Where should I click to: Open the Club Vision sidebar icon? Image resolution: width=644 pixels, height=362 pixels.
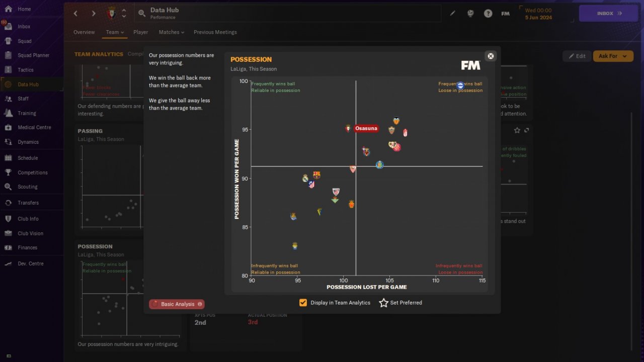(8, 233)
